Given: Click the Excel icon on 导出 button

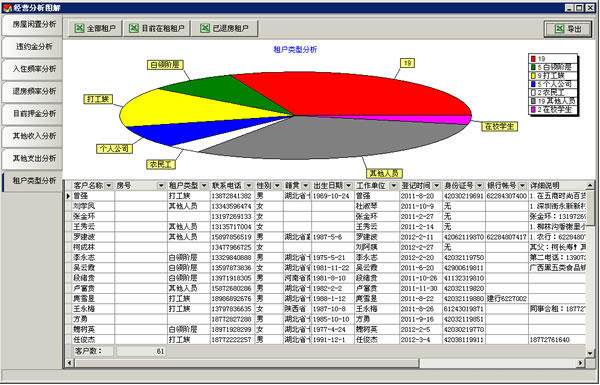Looking at the screenshot, I should pos(559,29).
